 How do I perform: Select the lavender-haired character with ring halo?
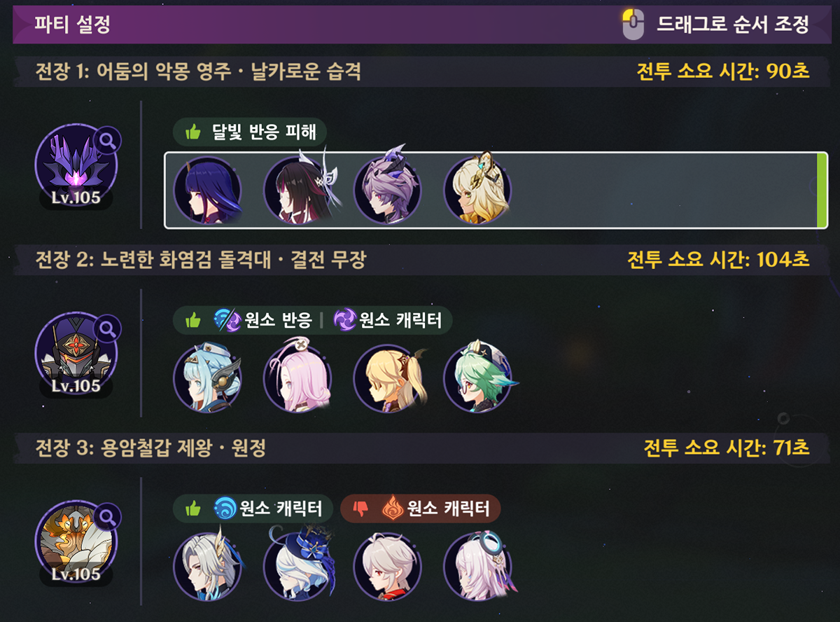[477, 565]
